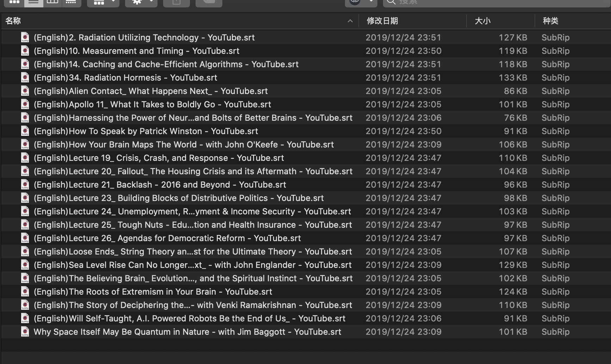Switch to gallery view in toolbar
The height and width of the screenshot is (364, 611).
(71, 2)
